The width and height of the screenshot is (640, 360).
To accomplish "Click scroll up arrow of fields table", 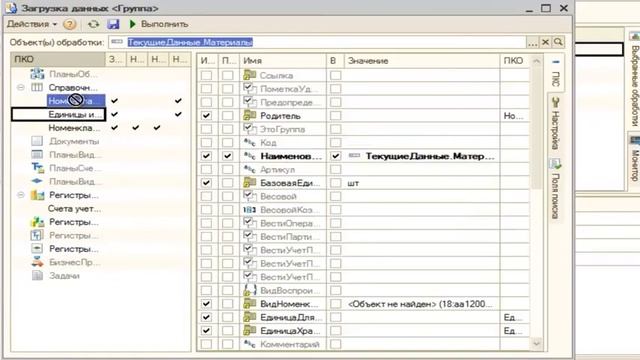I will pyautogui.click(x=536, y=61).
